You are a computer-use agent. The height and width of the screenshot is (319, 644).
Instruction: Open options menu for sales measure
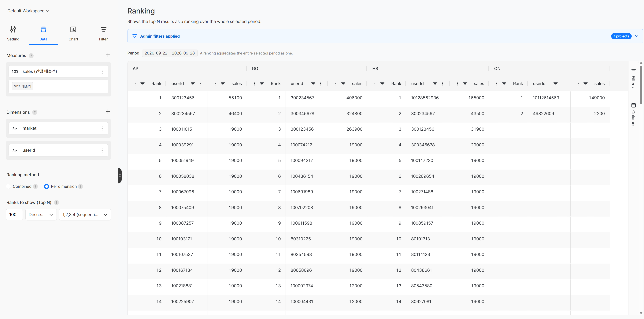click(102, 72)
